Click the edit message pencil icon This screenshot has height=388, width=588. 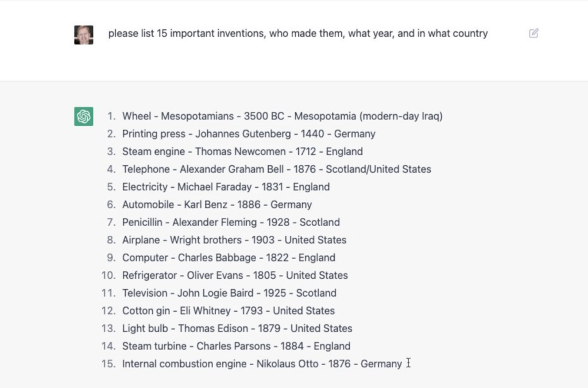[533, 33]
